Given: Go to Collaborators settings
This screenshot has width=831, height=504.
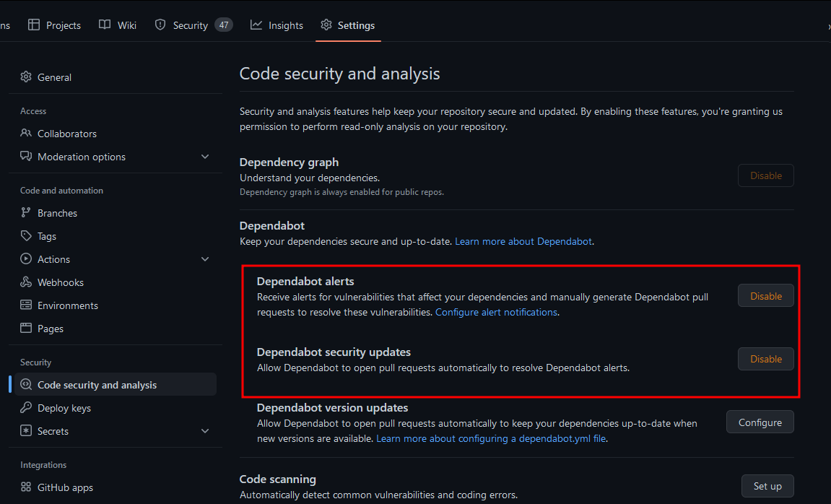Looking at the screenshot, I should (x=116, y=134).
